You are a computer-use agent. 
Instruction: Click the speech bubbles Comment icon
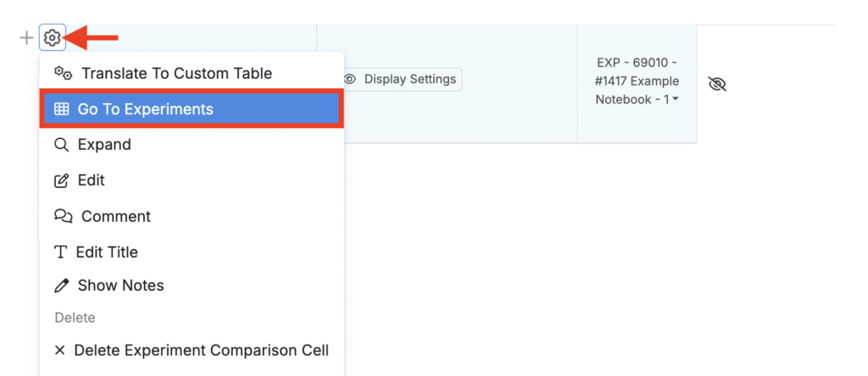(x=63, y=217)
